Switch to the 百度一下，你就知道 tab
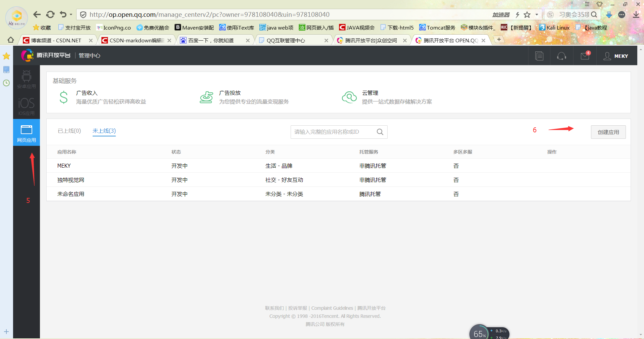This screenshot has height=339, width=644. click(211, 40)
